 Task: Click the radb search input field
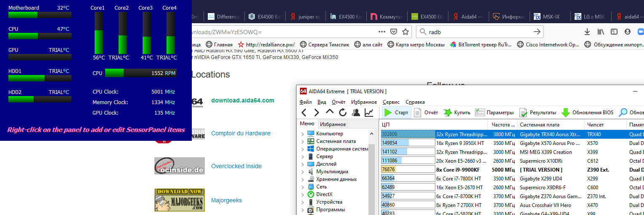point(479,32)
